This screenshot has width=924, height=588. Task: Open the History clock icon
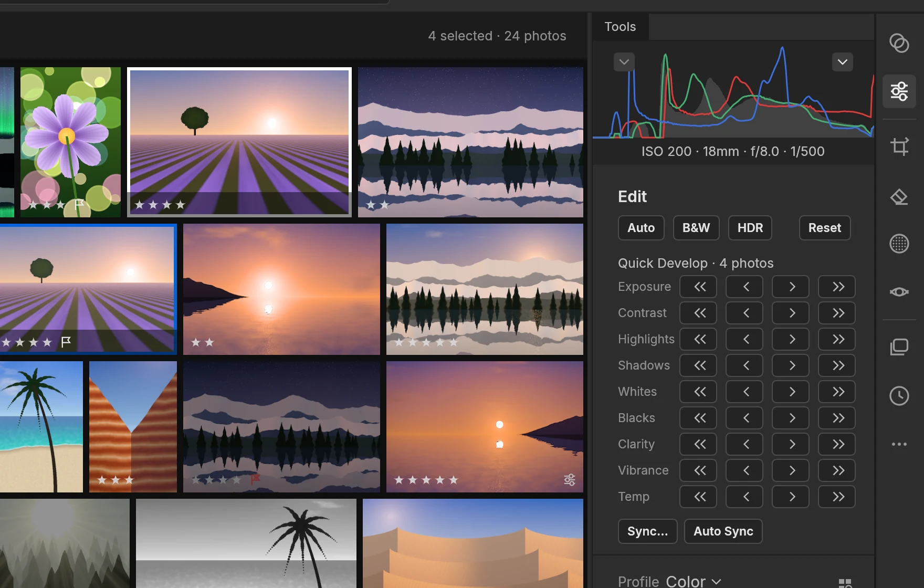tap(899, 396)
